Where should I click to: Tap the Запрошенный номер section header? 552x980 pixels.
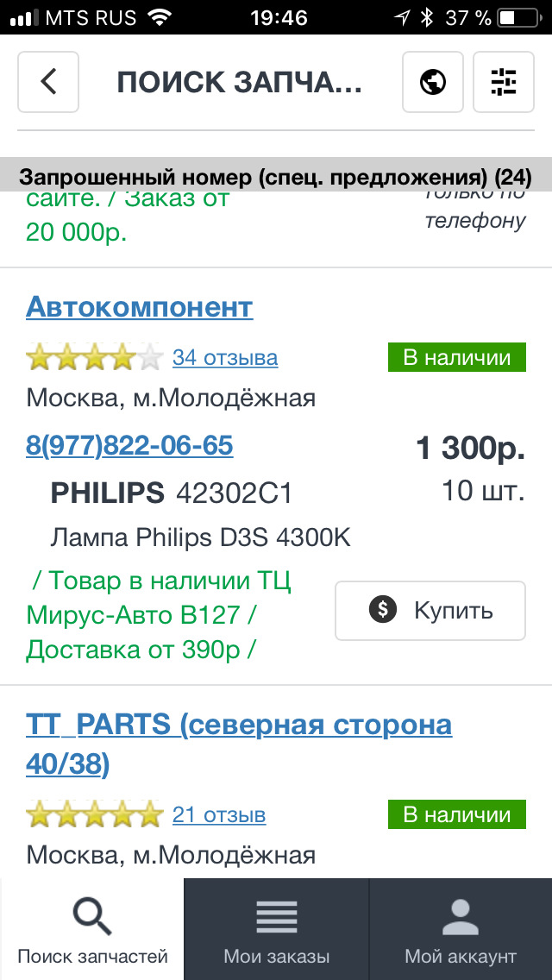276,178
